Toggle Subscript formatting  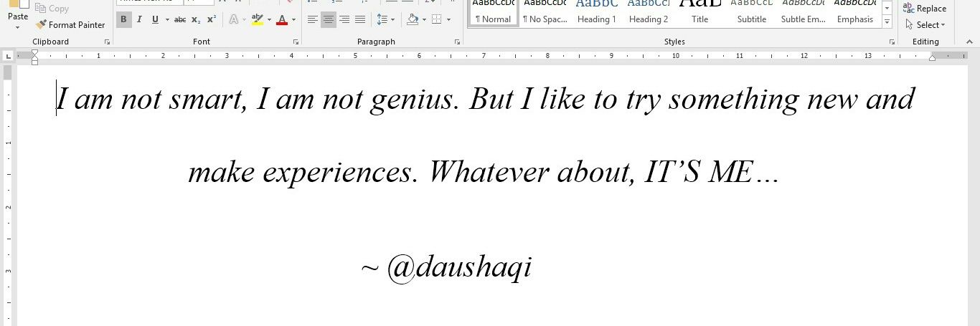click(196, 19)
